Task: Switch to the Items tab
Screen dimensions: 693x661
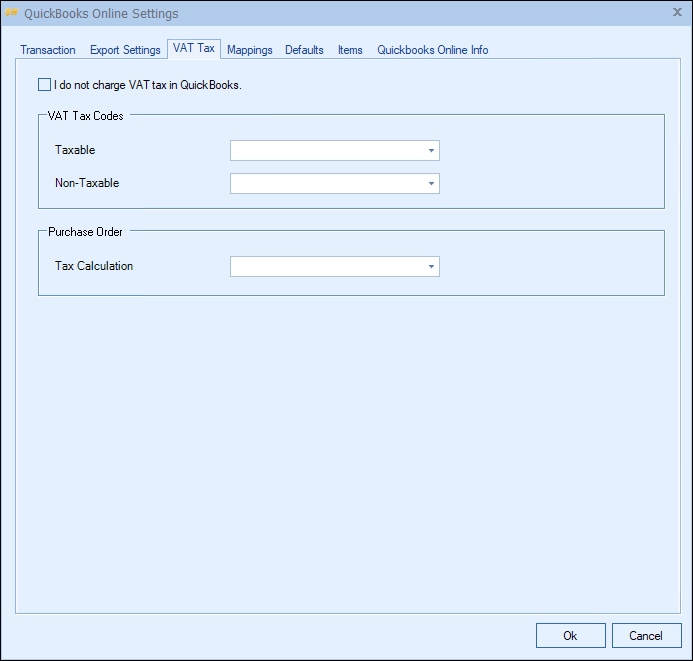Action: [x=350, y=50]
